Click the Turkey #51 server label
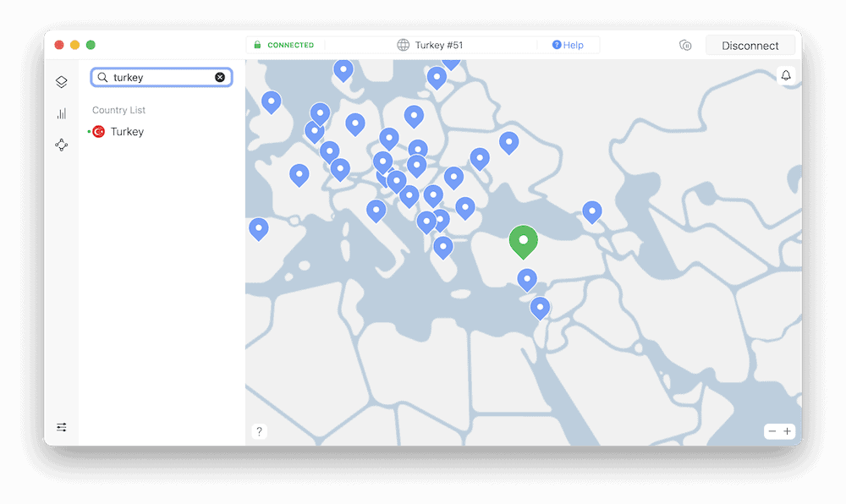846x504 pixels. pos(438,46)
